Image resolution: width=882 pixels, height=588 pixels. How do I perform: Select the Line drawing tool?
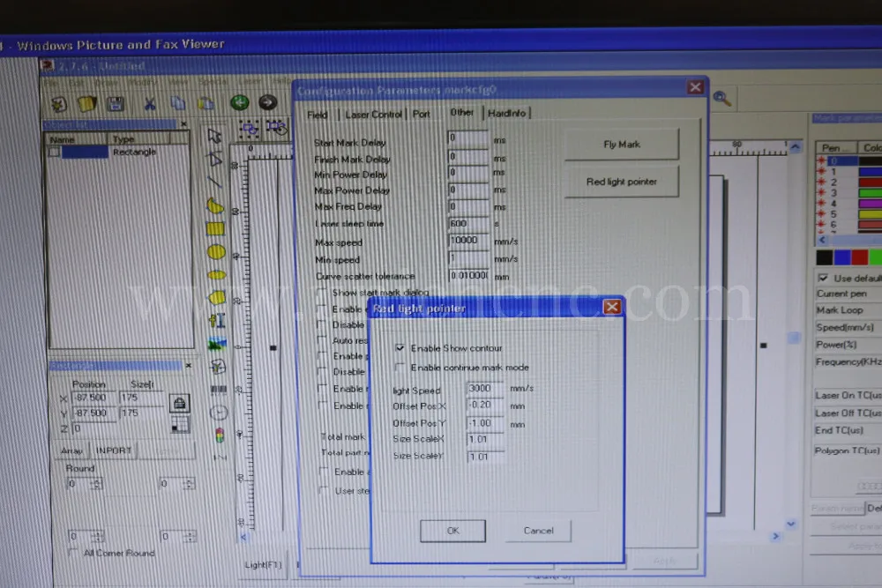pyautogui.click(x=215, y=182)
